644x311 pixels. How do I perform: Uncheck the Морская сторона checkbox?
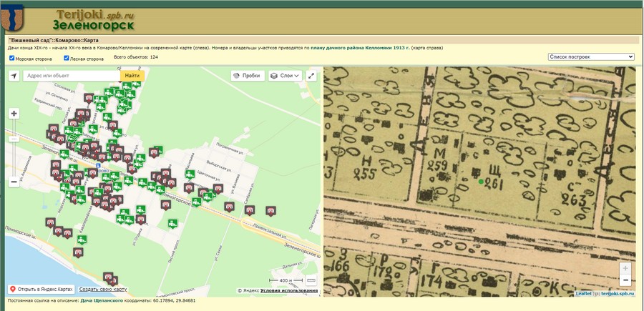point(11,59)
